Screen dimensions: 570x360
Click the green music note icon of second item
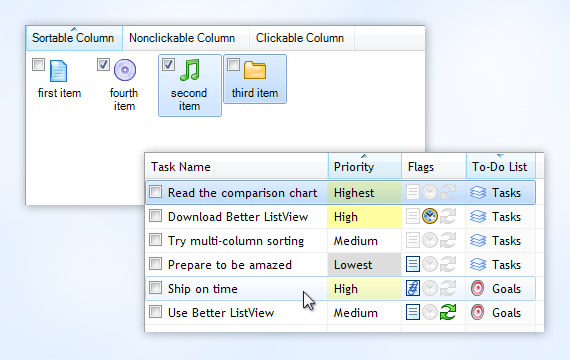coord(190,70)
